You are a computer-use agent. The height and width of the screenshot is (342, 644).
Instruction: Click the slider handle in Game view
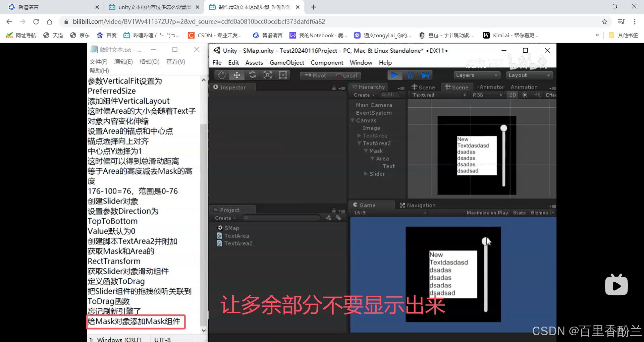(x=485, y=241)
